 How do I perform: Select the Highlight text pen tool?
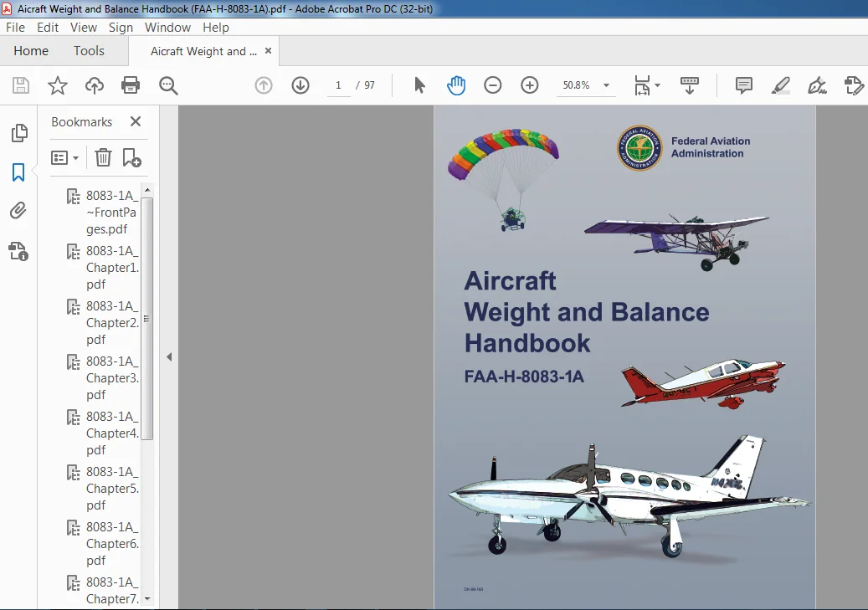tap(781, 85)
